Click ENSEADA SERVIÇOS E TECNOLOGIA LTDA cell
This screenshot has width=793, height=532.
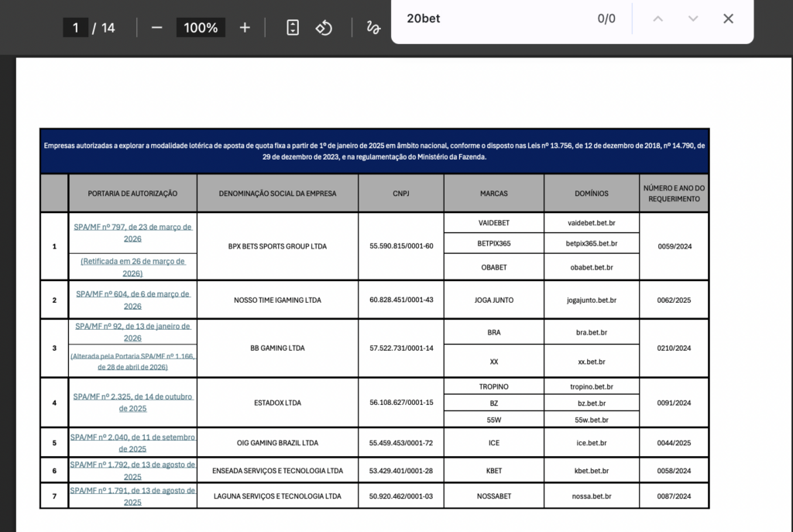coord(277,471)
